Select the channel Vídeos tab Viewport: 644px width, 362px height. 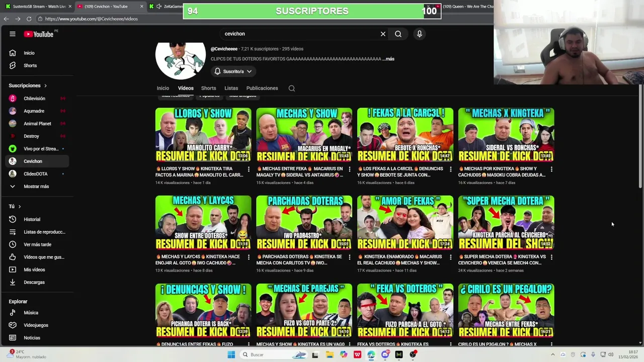click(x=186, y=88)
